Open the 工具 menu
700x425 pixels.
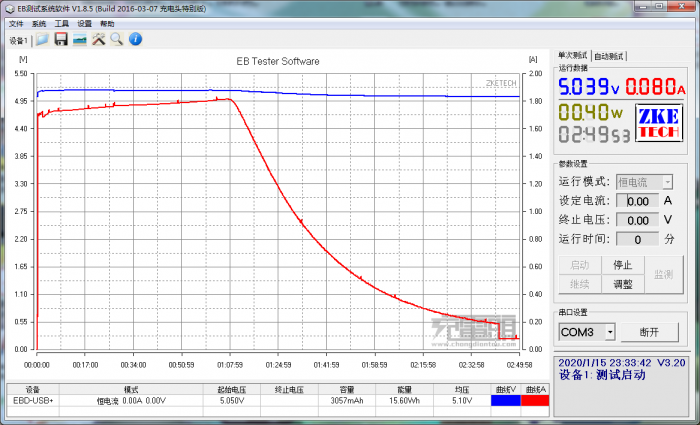[x=62, y=23]
